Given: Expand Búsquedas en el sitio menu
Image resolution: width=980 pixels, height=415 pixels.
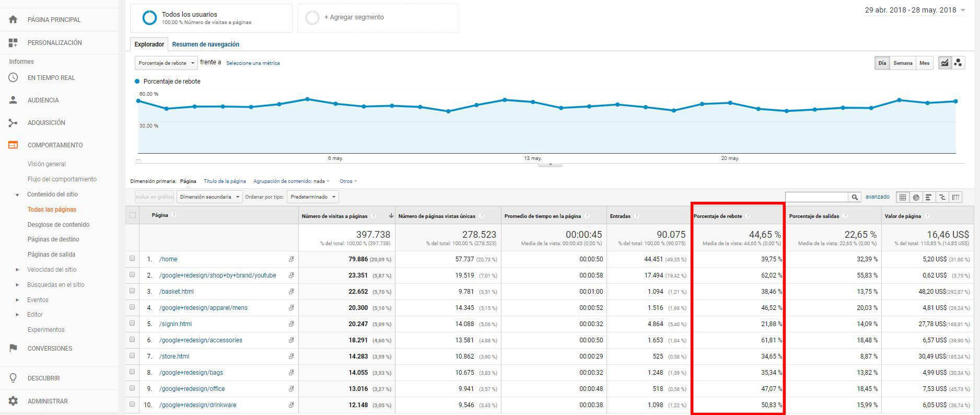Looking at the screenshot, I should tap(17, 285).
